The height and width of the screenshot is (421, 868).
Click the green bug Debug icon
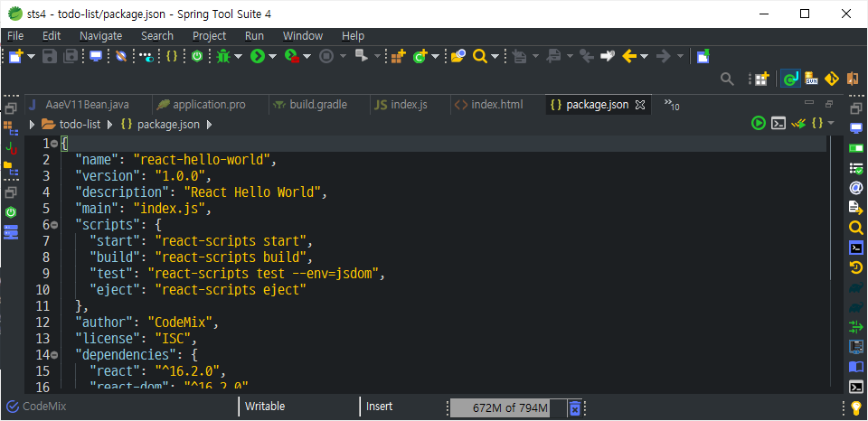pos(223,56)
